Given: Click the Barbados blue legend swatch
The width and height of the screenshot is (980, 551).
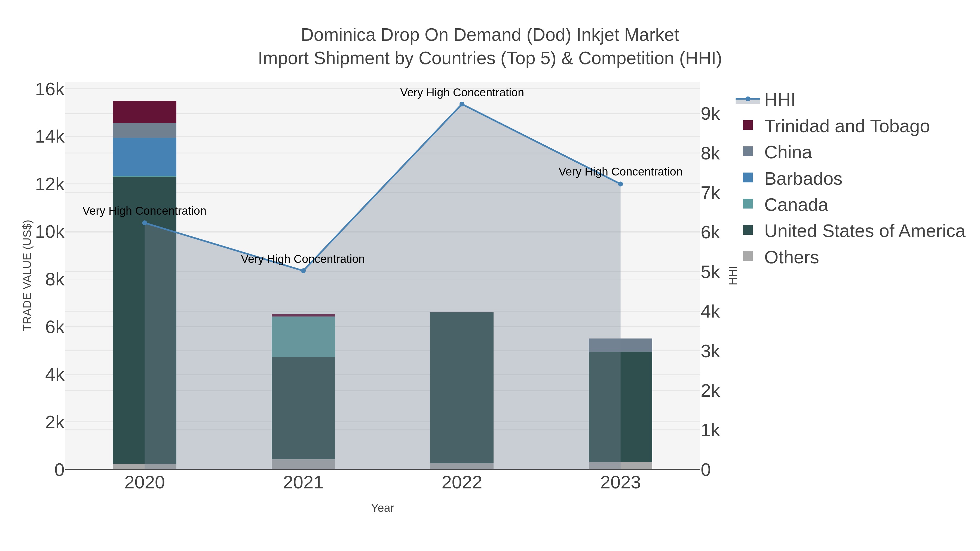Looking at the screenshot, I should click(748, 178).
